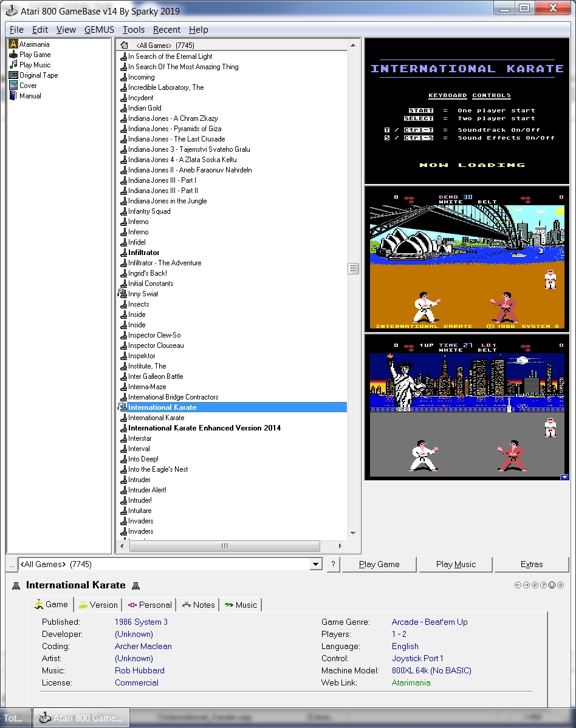Select 'International Karate Enhanced Version 2014' in list
This screenshot has width=576, height=728.
click(x=204, y=428)
